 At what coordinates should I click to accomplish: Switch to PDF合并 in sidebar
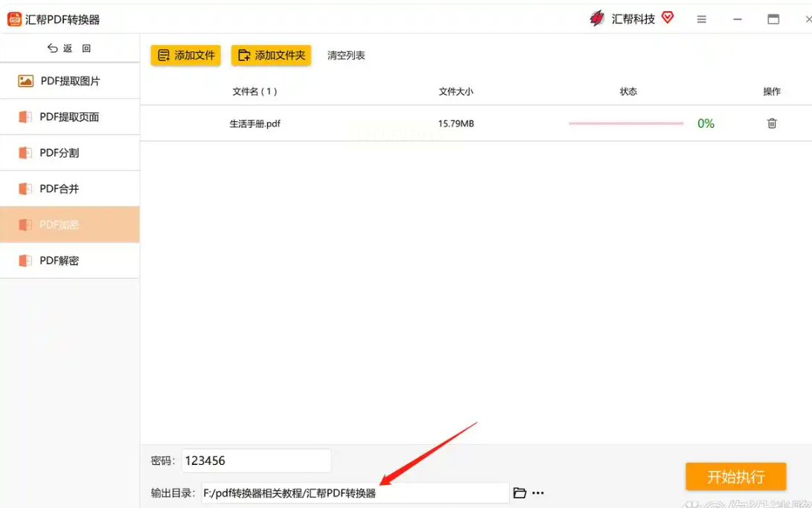point(70,189)
